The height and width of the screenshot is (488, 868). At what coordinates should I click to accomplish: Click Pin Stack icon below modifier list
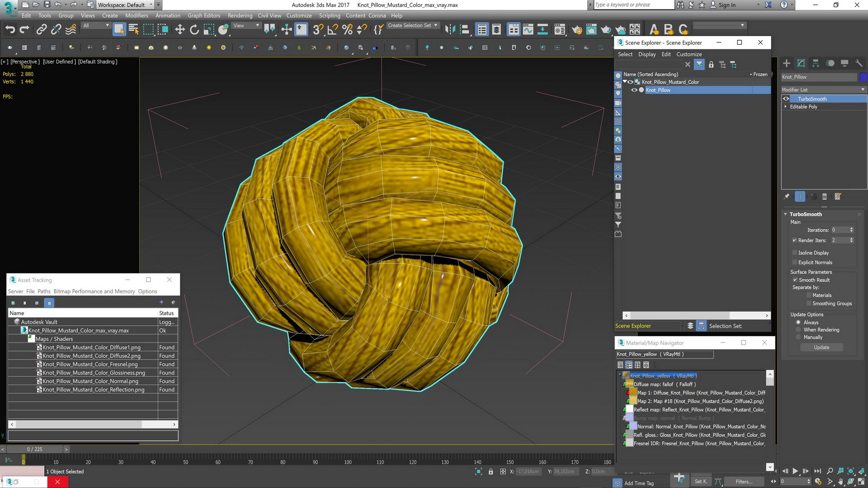click(x=787, y=197)
